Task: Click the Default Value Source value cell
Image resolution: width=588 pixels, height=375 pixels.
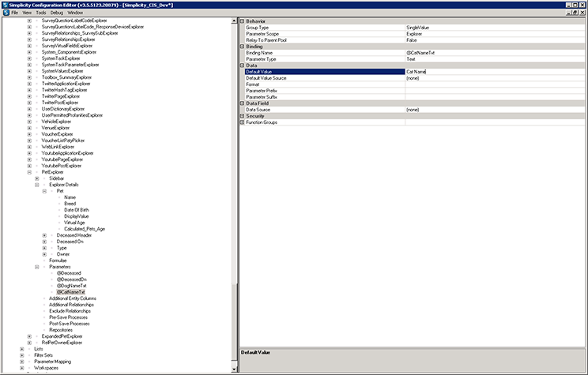Action: [x=495, y=78]
